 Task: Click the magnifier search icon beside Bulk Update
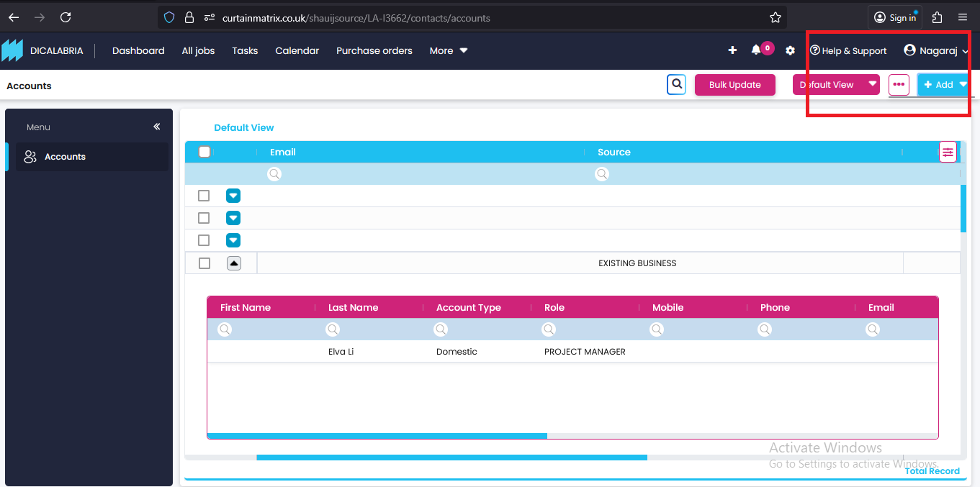click(x=676, y=85)
